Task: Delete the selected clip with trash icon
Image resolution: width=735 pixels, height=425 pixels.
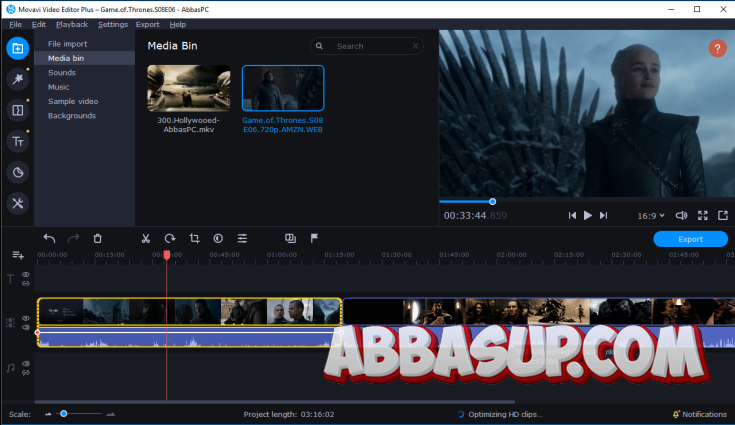Action: click(98, 239)
